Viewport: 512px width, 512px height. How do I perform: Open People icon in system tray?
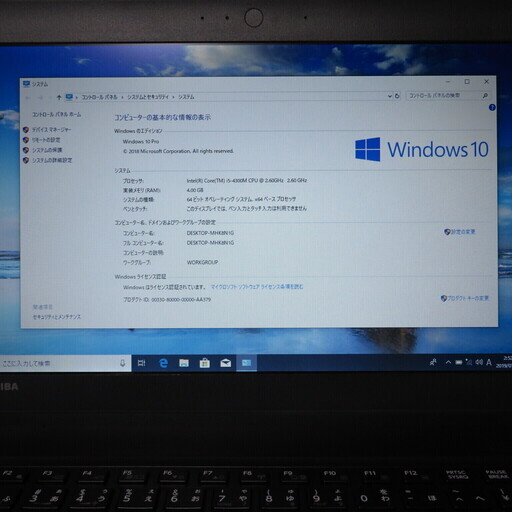[x=433, y=362]
